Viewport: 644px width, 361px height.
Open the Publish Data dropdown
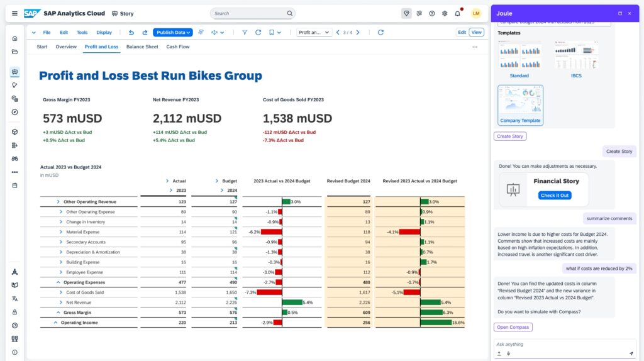coord(173,33)
